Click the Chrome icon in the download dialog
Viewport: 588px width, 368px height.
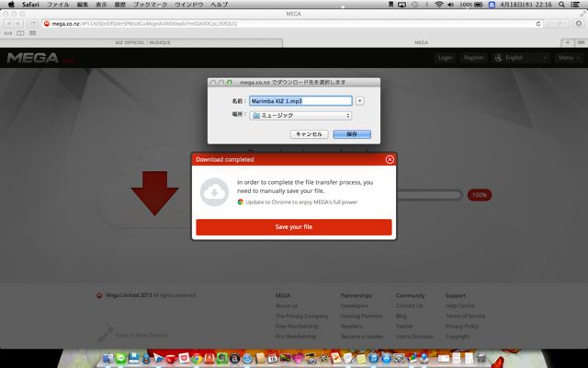(x=241, y=202)
